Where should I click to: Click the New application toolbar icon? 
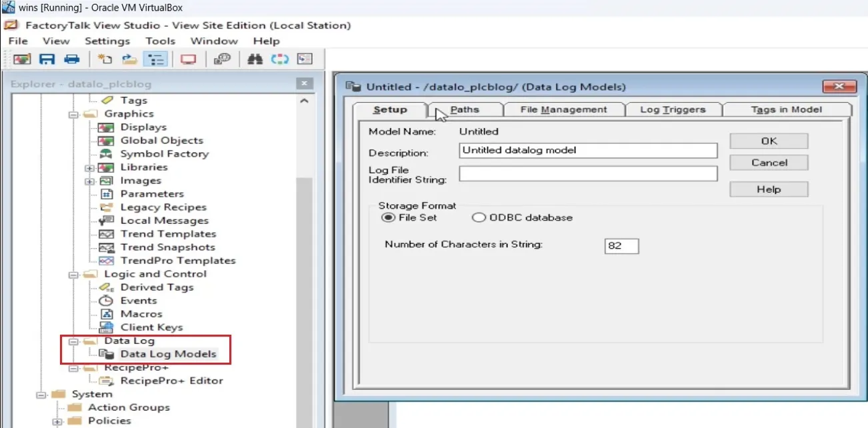pos(105,59)
